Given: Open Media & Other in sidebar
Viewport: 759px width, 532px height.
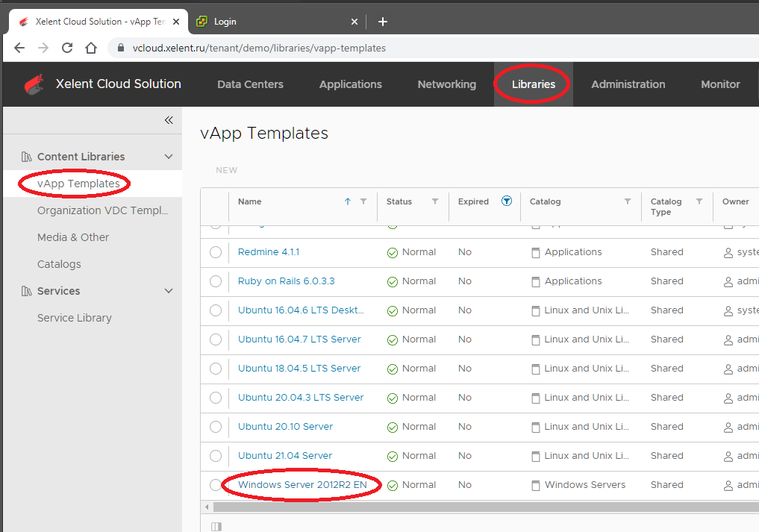Looking at the screenshot, I should click(x=73, y=237).
